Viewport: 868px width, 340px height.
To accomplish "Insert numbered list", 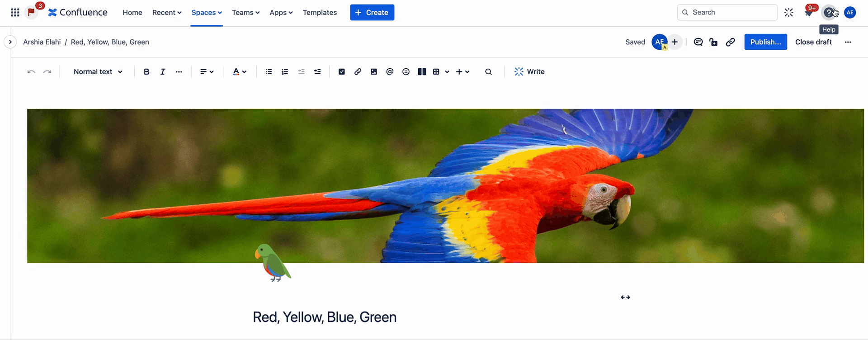I will click(285, 71).
